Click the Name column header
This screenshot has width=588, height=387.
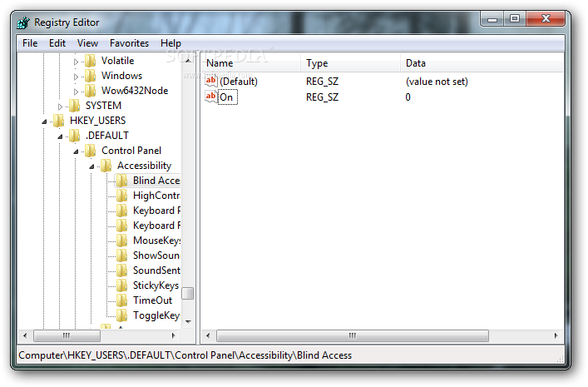pyautogui.click(x=251, y=63)
